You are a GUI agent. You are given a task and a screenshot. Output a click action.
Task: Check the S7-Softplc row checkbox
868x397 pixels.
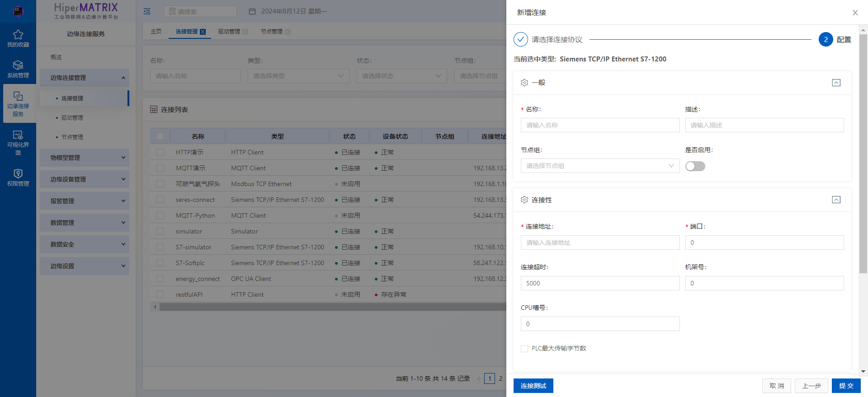coord(160,263)
